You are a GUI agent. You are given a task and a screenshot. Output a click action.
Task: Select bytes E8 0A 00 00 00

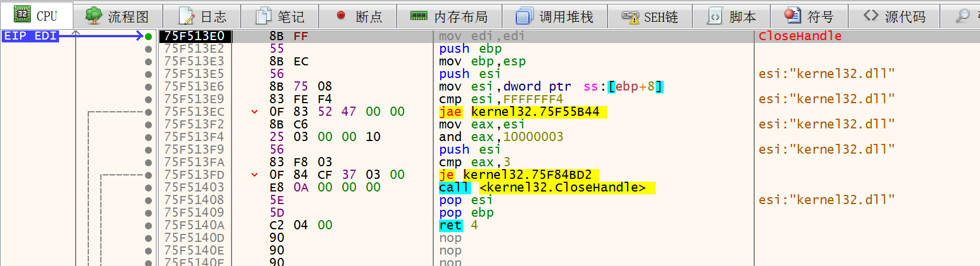click(x=325, y=187)
